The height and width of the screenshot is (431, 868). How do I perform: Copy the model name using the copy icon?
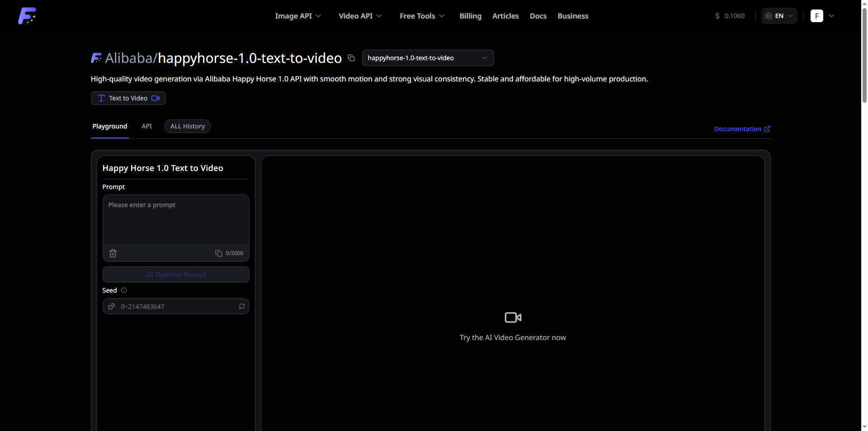(x=351, y=58)
